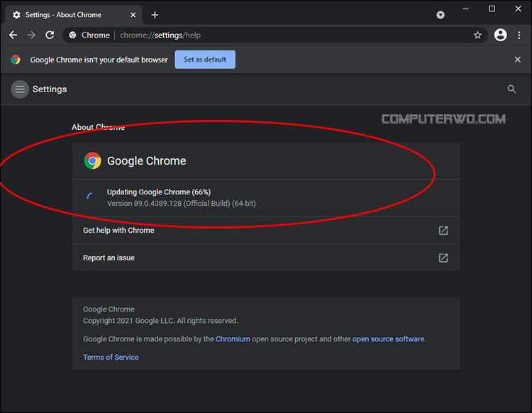Dismiss the default browser notification bar

click(517, 60)
